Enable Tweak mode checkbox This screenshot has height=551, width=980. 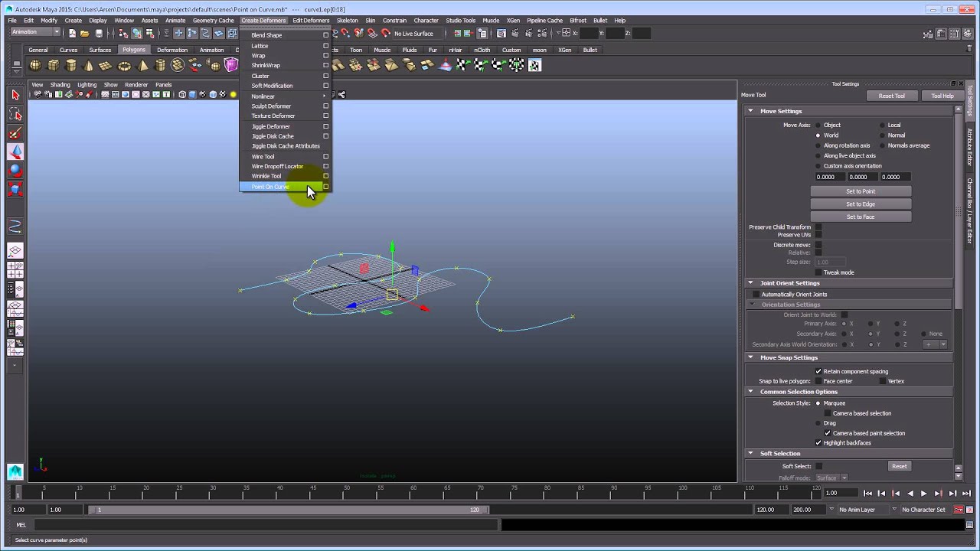pyautogui.click(x=818, y=272)
